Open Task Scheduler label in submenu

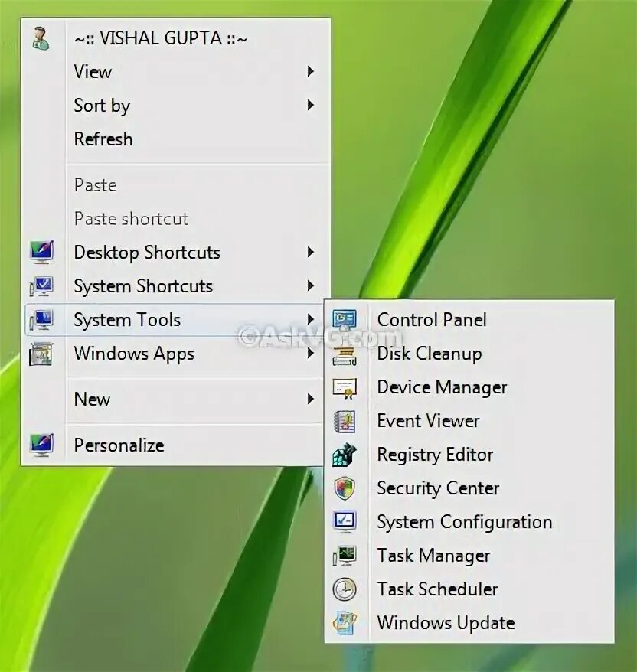(437, 589)
